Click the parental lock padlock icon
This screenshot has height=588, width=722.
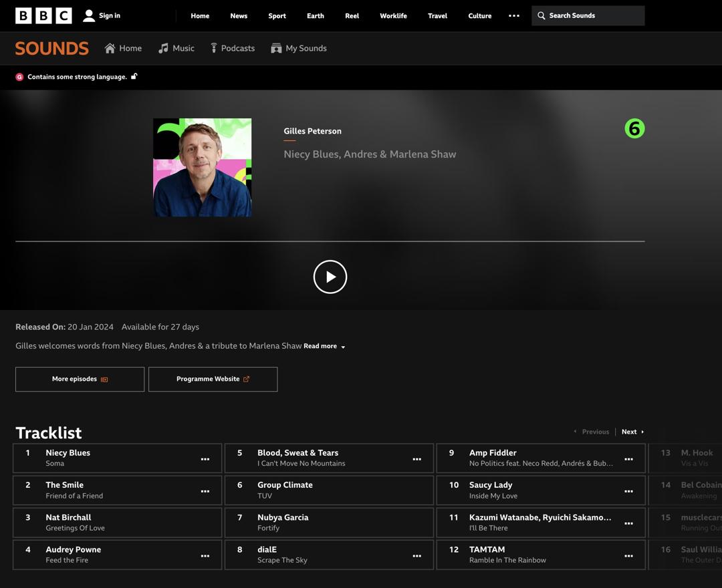tap(134, 76)
